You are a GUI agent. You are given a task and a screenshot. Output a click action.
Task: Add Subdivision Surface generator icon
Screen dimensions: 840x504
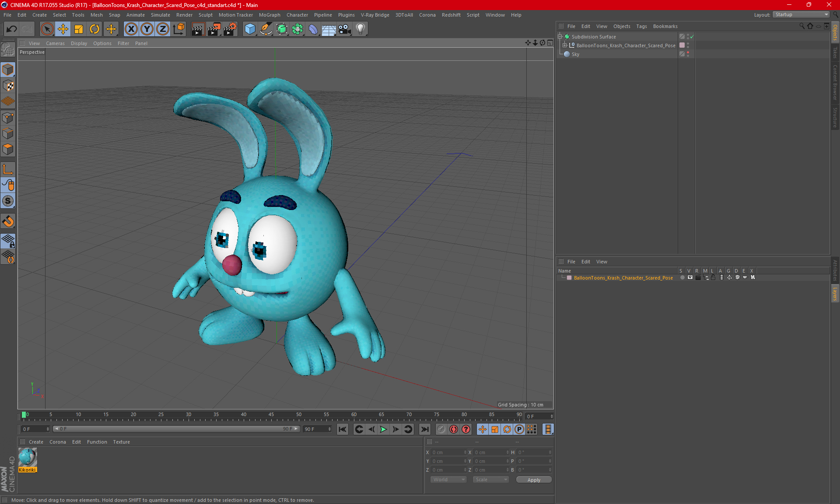282,29
